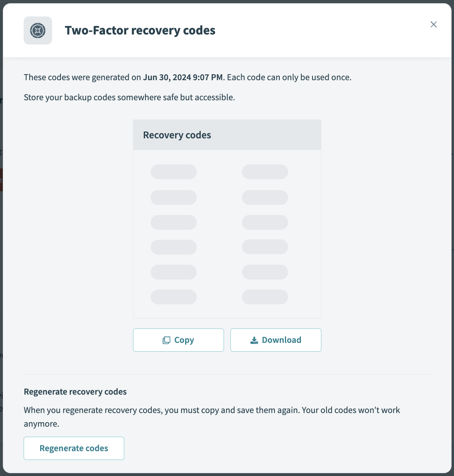
Task: Click the fourth placeholder in the left column
Action: [x=174, y=247]
